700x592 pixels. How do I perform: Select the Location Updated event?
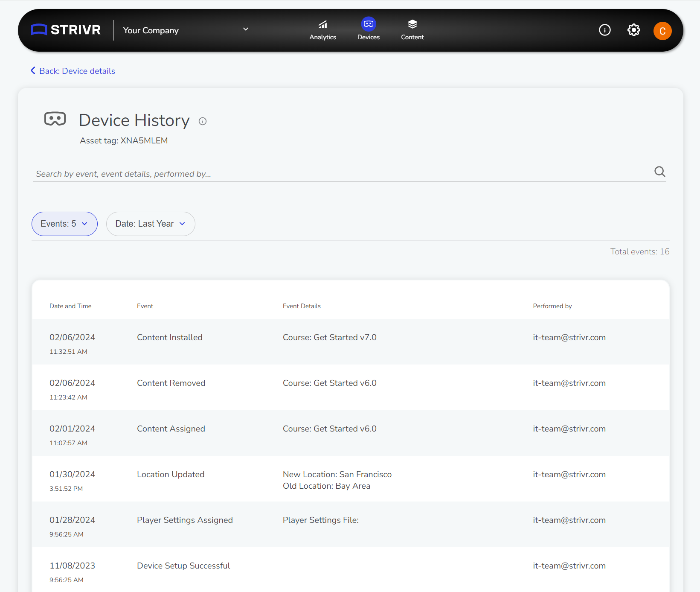pyautogui.click(x=171, y=474)
